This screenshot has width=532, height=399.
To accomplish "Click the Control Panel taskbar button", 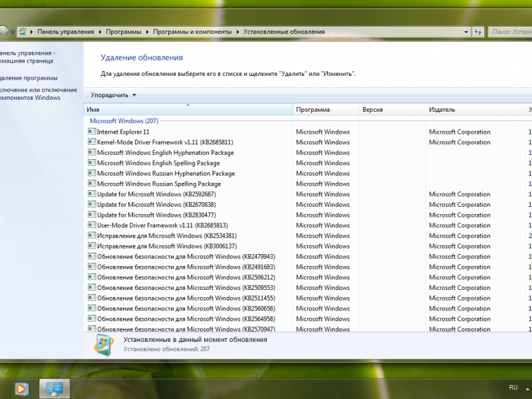I will tap(55, 389).
